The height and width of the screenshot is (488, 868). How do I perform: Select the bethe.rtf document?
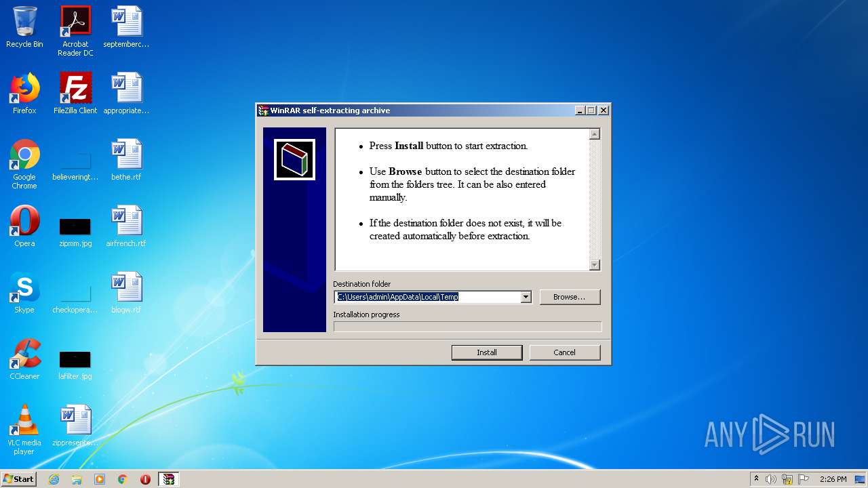tap(126, 160)
